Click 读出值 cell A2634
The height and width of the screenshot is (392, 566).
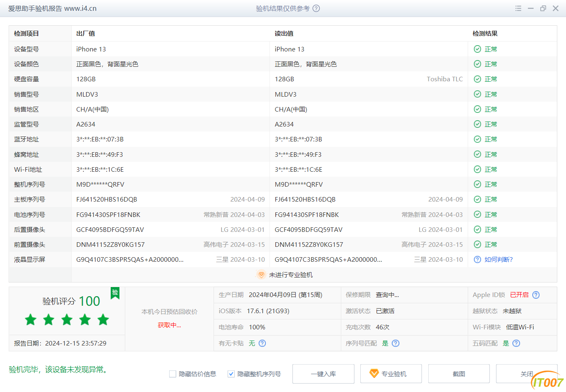[x=284, y=124]
